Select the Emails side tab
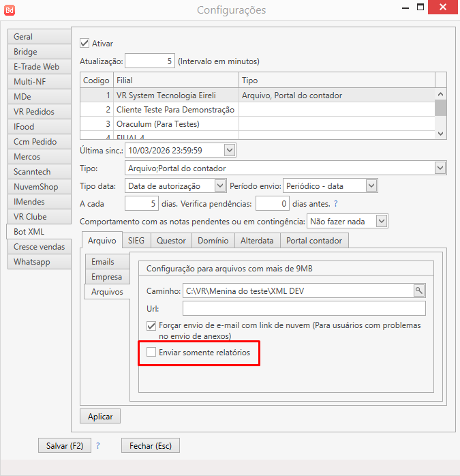The image size is (460, 476). (x=103, y=262)
